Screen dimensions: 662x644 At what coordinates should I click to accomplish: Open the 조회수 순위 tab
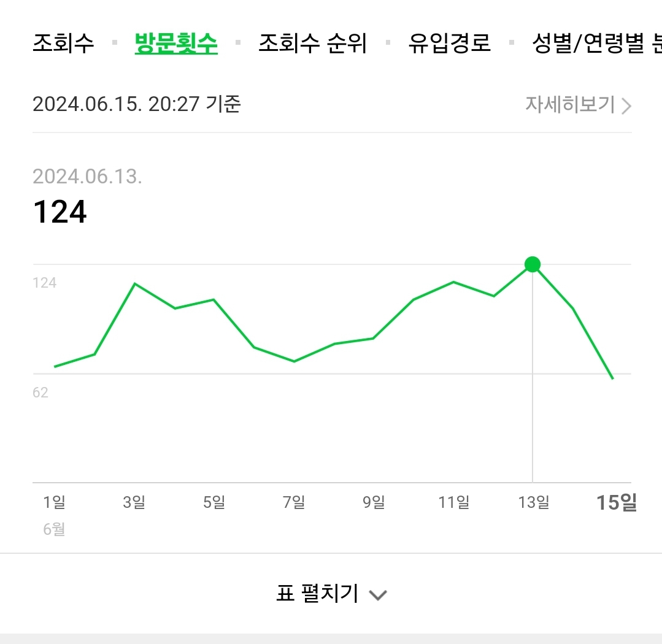[x=313, y=43]
